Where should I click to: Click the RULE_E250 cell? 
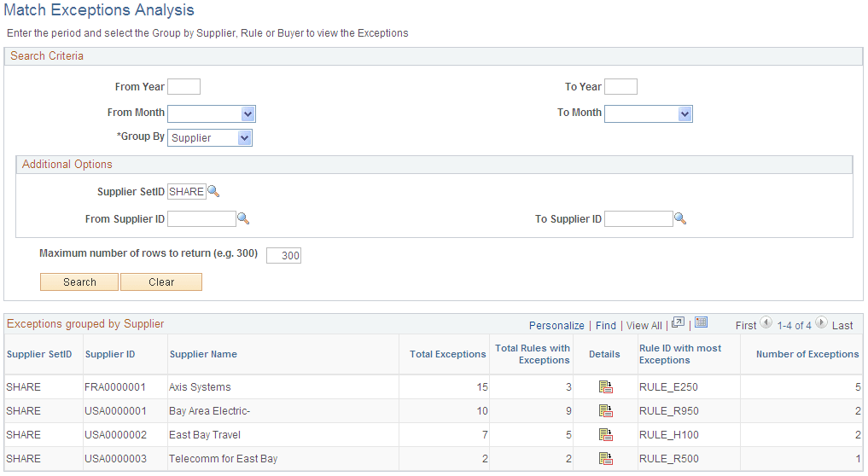tap(668, 387)
